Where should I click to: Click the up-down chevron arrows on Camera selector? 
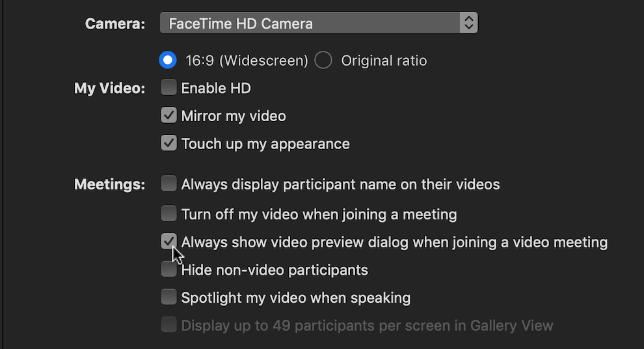468,24
